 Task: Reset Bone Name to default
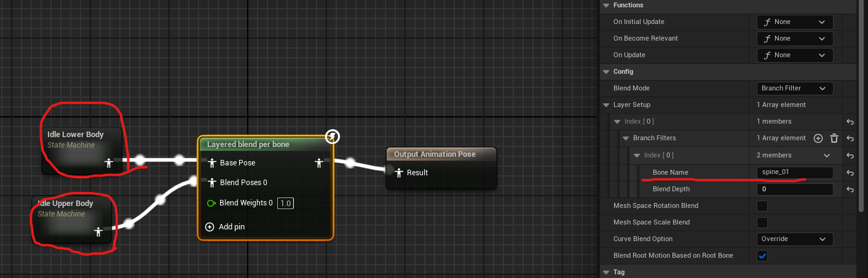click(850, 173)
